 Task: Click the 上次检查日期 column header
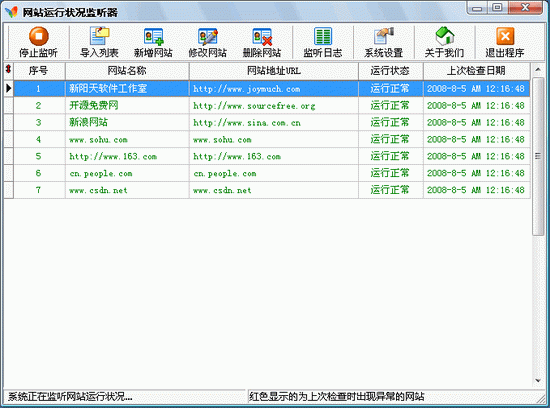(476, 71)
